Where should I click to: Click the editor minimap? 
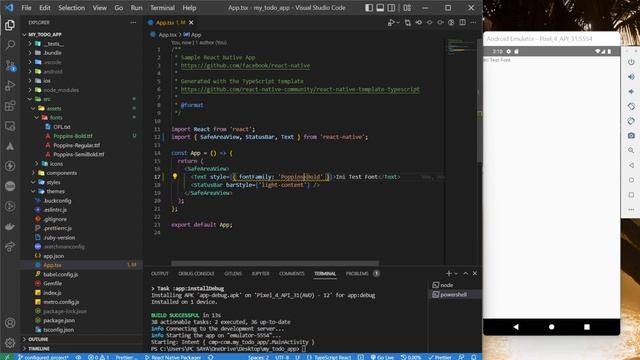[x=461, y=46]
